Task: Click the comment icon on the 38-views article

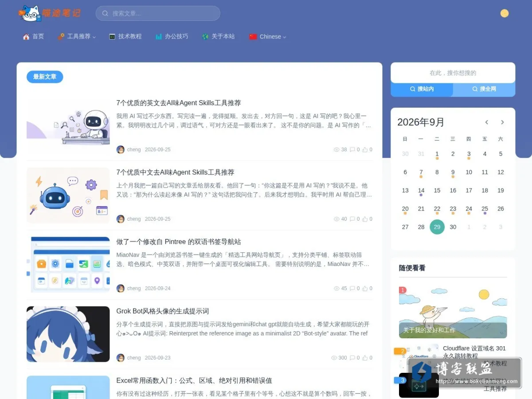Action: point(352,150)
